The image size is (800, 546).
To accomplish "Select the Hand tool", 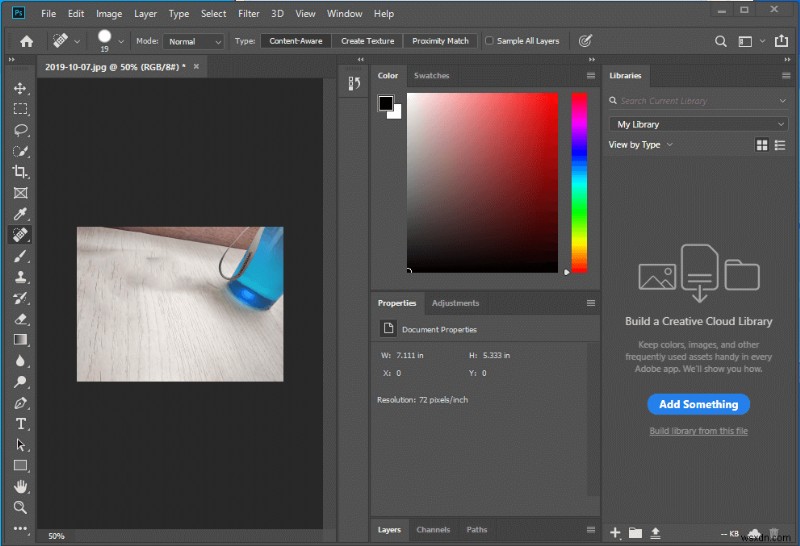I will point(20,486).
